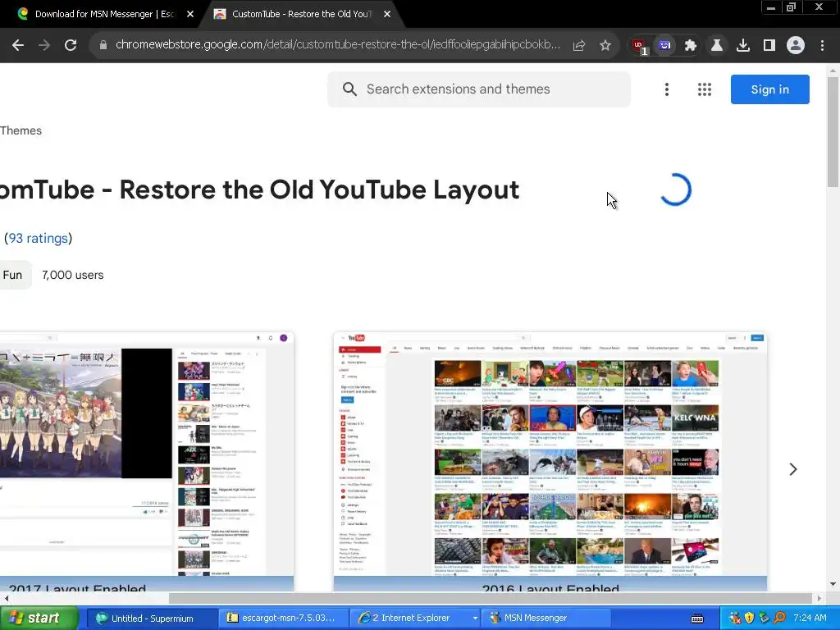Close the Download for MSN Messenger tab
Viewport: 840px width, 630px height.
pyautogui.click(x=190, y=14)
